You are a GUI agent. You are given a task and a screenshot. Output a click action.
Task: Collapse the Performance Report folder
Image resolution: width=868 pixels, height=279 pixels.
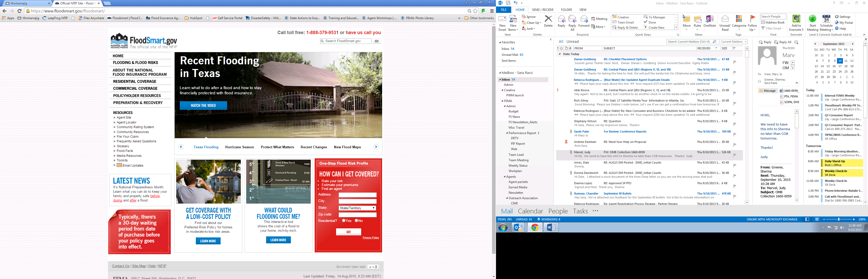click(507, 133)
